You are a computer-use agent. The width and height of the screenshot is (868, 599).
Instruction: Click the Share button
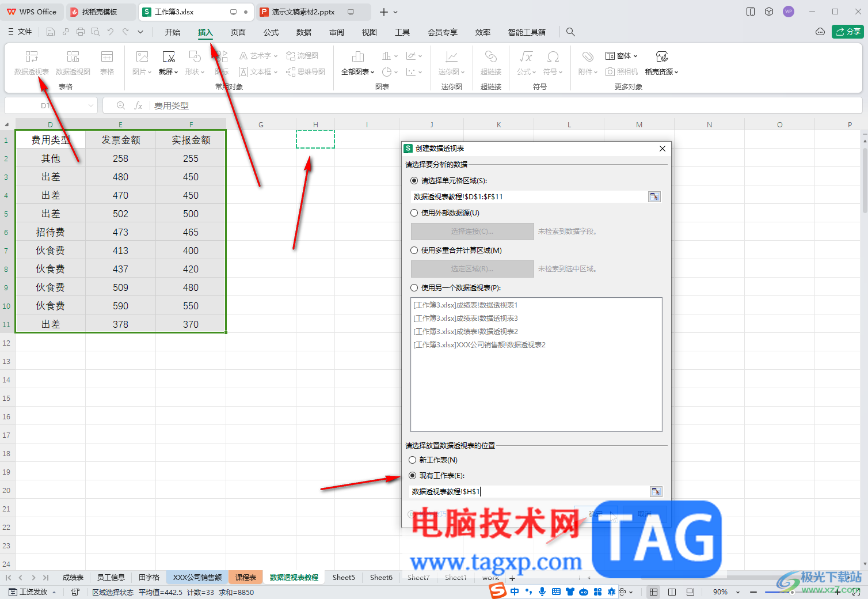point(847,32)
